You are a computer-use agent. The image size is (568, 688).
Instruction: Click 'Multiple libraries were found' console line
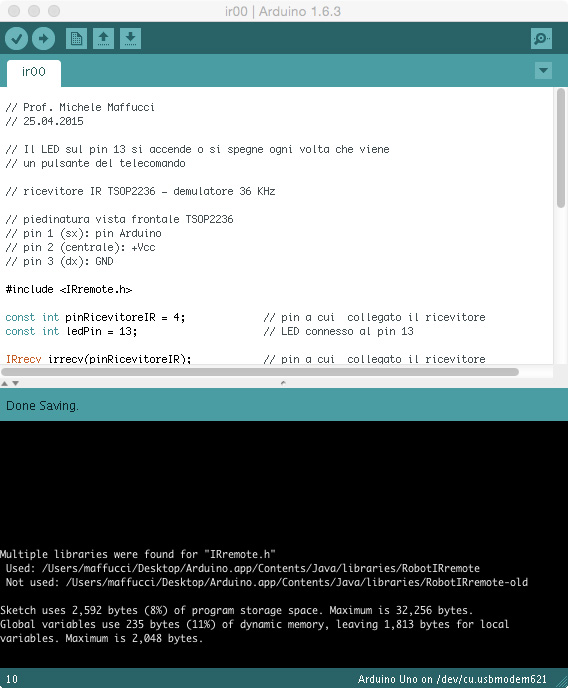pyautogui.click(x=138, y=555)
